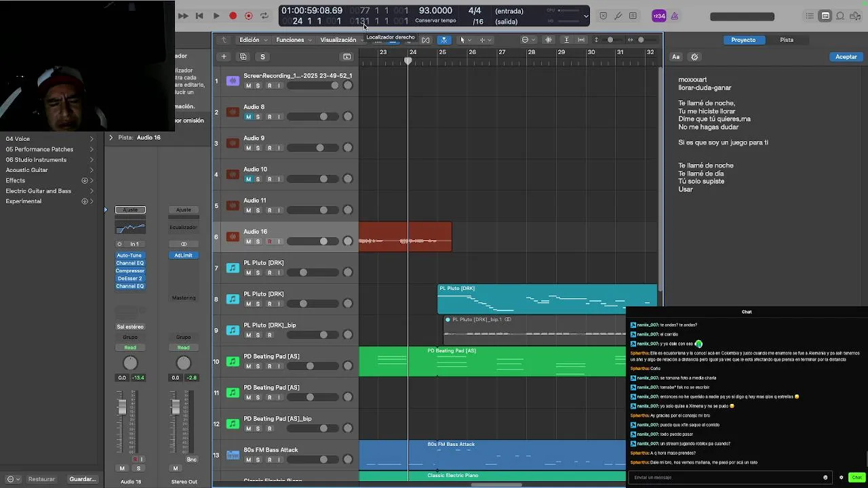Click the waveform zoom icon
The height and width of the screenshot is (488, 868).
coord(549,40)
